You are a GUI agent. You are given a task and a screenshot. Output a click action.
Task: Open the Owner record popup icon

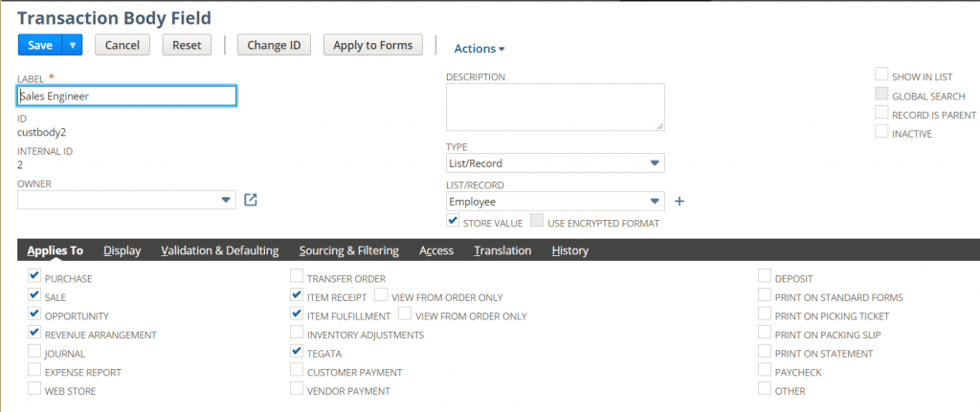coord(251,200)
